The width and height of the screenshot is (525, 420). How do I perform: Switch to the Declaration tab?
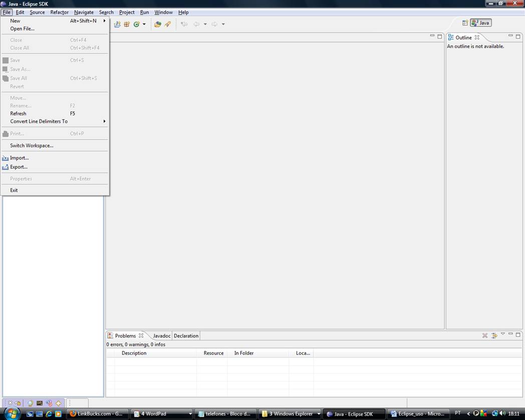click(x=186, y=336)
